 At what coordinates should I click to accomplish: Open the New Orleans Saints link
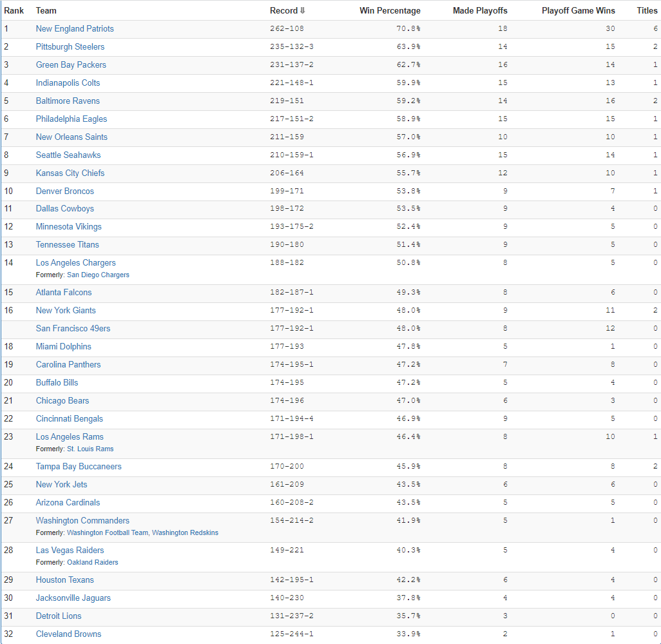point(72,137)
